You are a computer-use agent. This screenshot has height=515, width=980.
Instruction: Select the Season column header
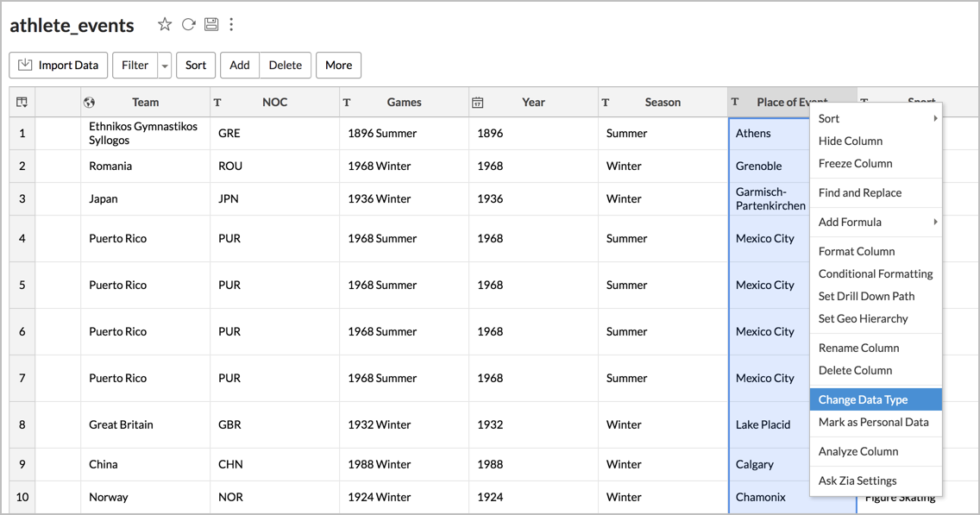pos(663,102)
